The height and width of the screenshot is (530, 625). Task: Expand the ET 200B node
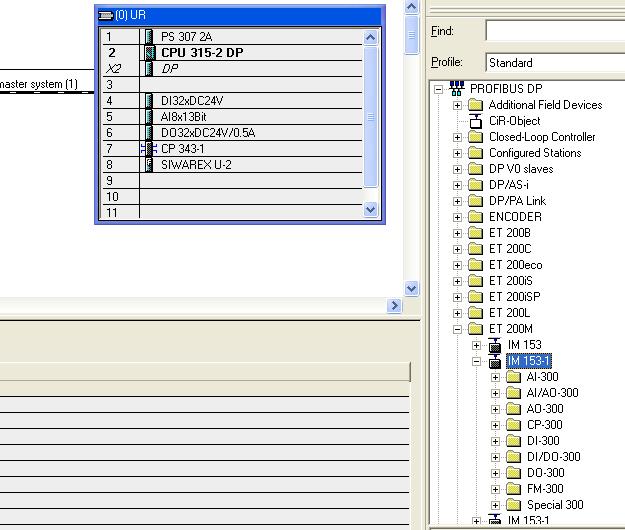[457, 233]
